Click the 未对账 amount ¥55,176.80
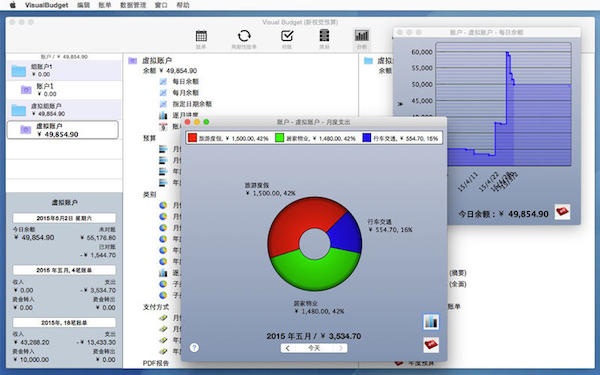600x375 pixels. point(98,238)
